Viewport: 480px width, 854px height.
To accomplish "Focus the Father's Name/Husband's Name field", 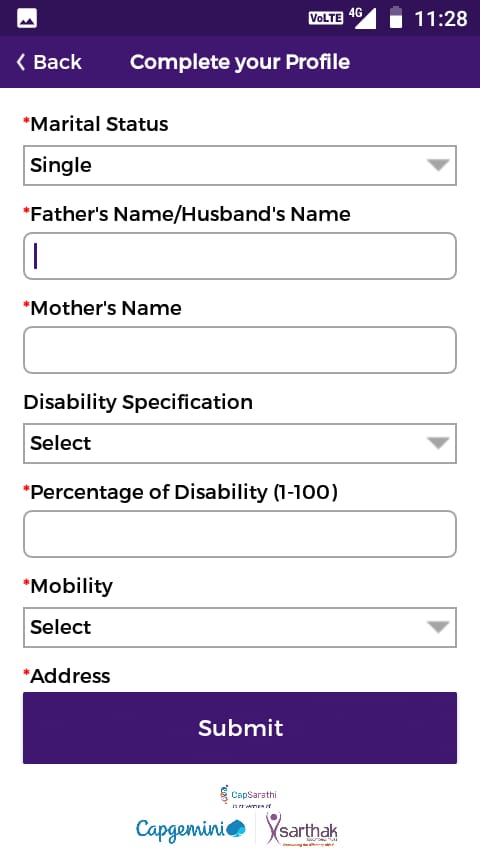I will tap(240, 256).
